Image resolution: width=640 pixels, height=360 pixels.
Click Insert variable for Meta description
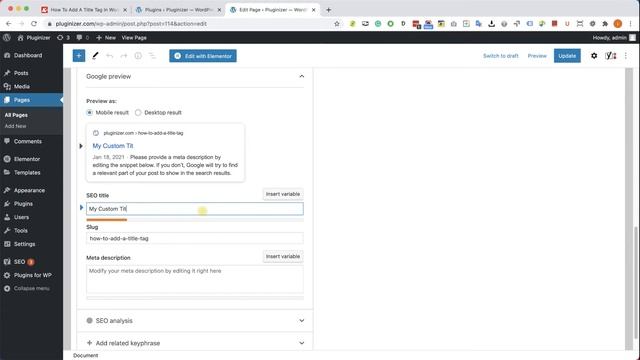tap(283, 256)
